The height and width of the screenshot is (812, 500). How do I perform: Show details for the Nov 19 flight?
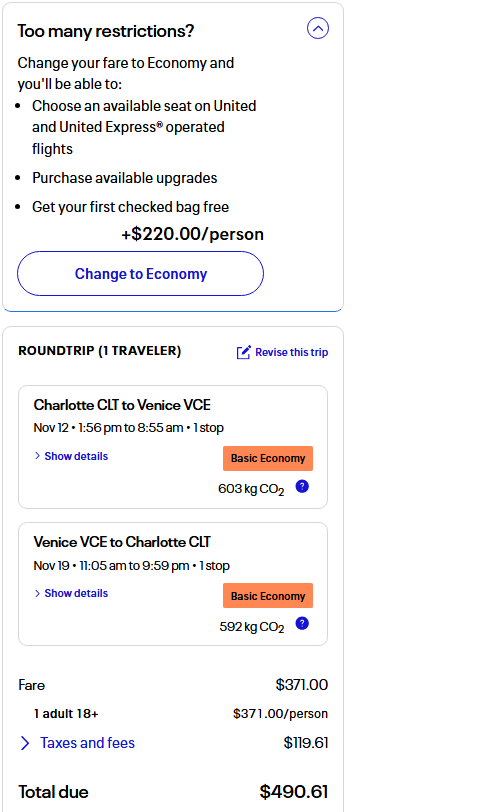pos(76,593)
